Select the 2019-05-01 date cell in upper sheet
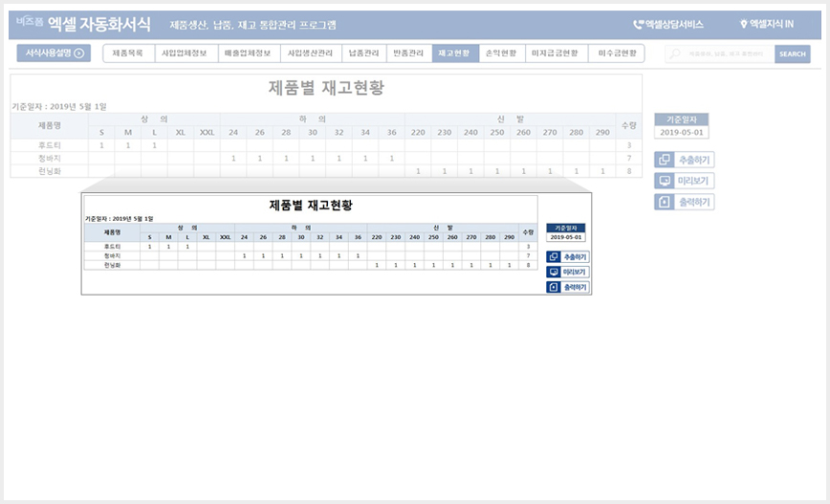Screen dimensions: 830x504 pyautogui.click(x=681, y=132)
